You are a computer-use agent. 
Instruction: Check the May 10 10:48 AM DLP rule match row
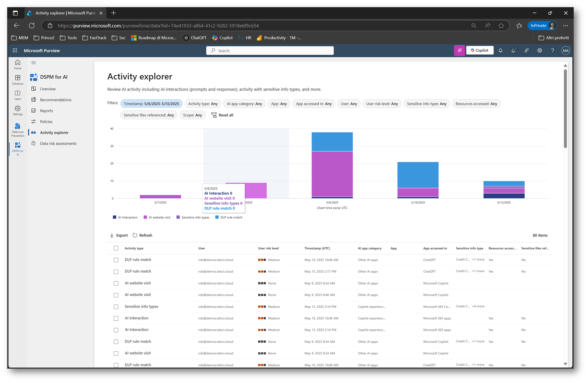coord(116,260)
